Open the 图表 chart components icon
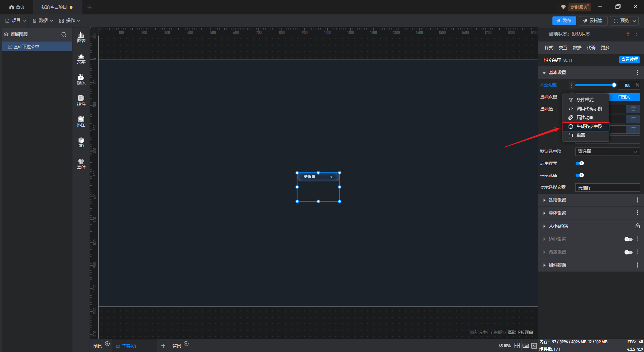Image resolution: width=644 pixels, height=352 pixels. (81, 37)
